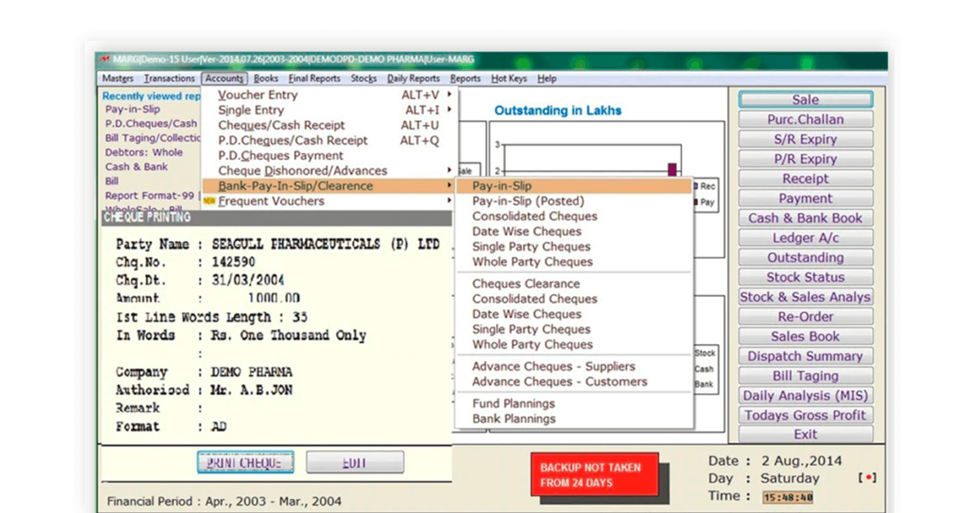Click the Chq.No. value 142590
The image size is (980, 513).
coord(233,262)
